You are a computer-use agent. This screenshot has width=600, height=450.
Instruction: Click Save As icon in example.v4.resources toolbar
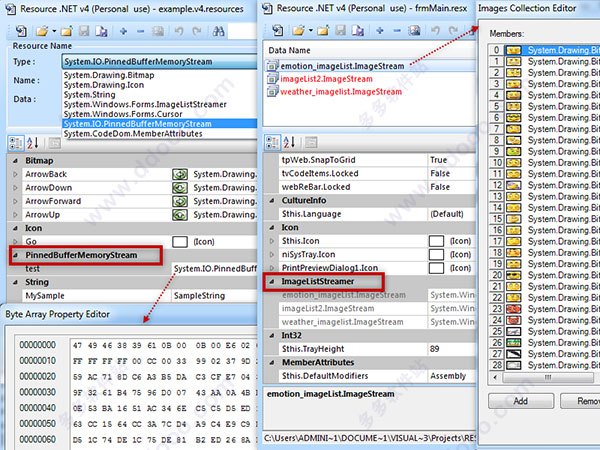tap(101, 31)
